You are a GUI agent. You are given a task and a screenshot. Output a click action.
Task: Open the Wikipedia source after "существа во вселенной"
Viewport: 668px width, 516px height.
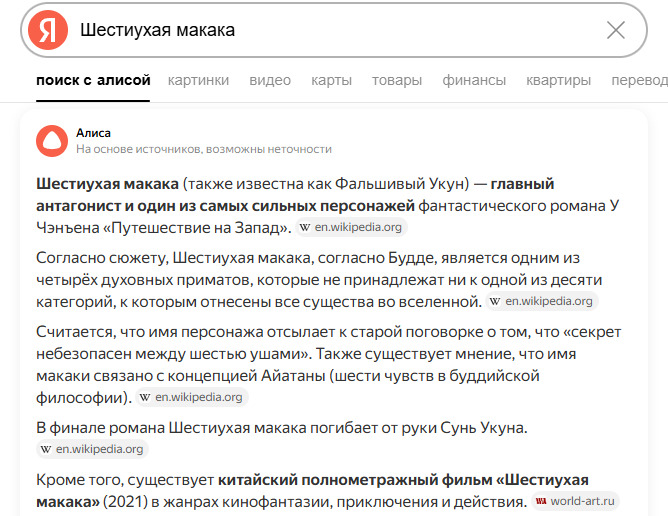tap(542, 300)
